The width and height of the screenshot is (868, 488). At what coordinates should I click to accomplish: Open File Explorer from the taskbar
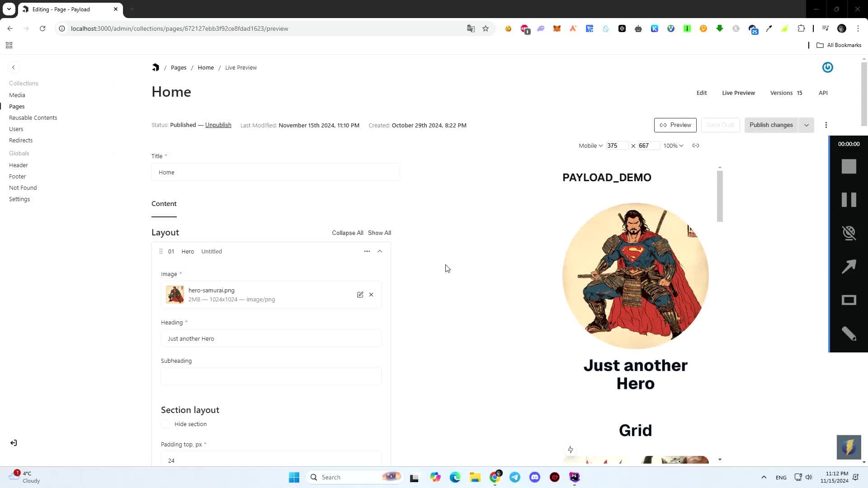[475, 477]
